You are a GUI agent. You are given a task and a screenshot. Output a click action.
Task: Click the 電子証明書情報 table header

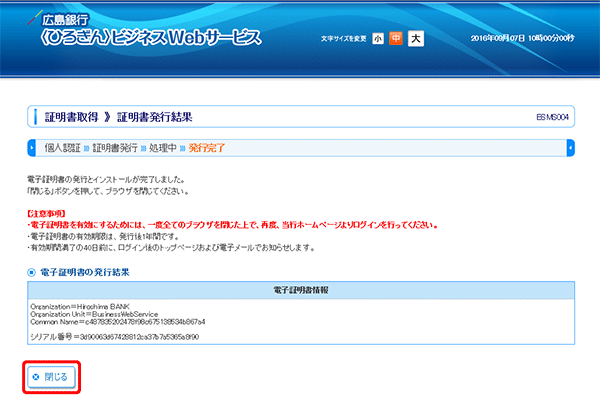coord(301,290)
